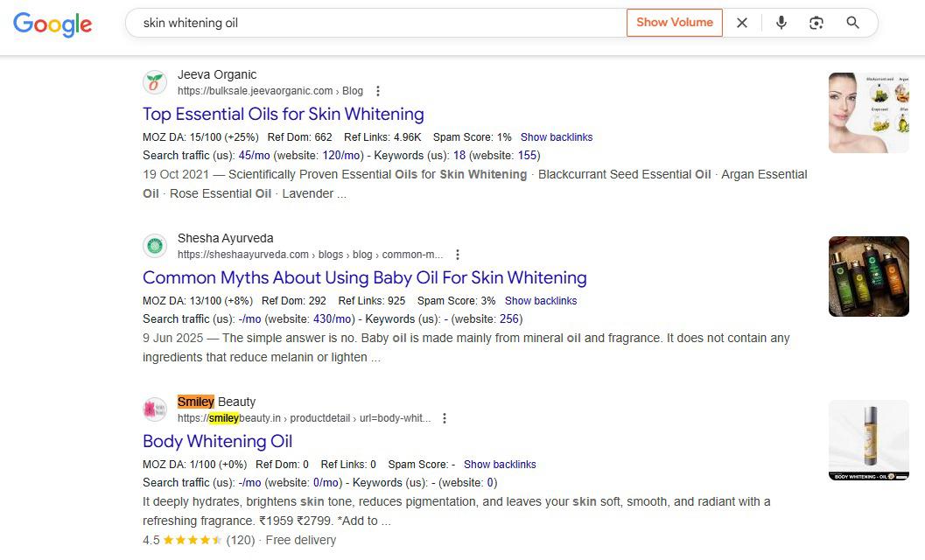Image resolution: width=925 pixels, height=560 pixels.
Task: Click the Smiley Beauty site name
Action: [x=216, y=402]
